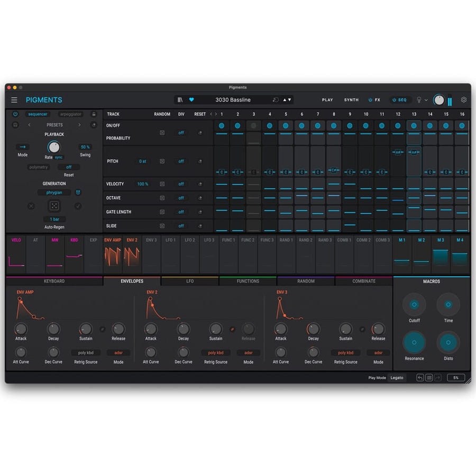Image resolution: width=476 pixels, height=476 pixels.
Task: Toggle the polymetry option
Action: [38, 167]
